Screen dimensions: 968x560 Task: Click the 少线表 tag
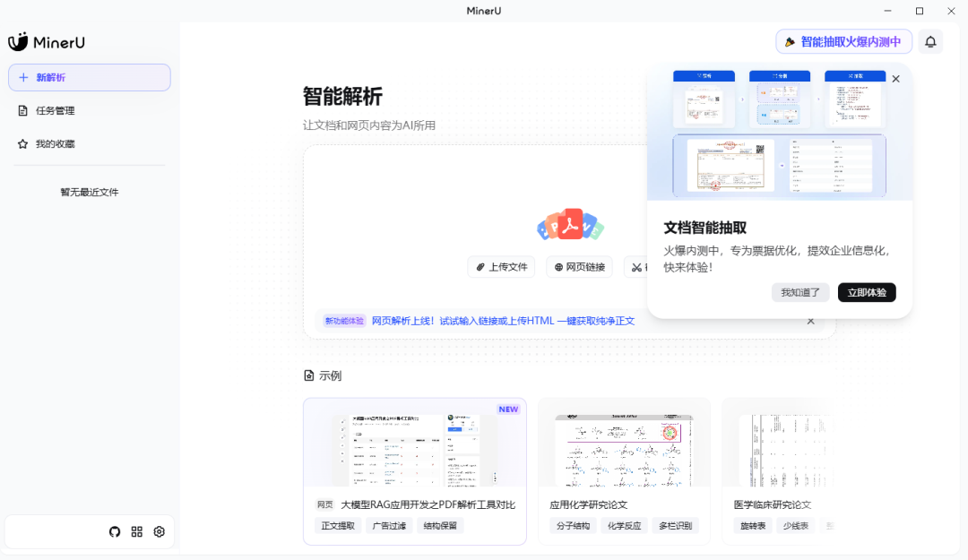tap(796, 526)
